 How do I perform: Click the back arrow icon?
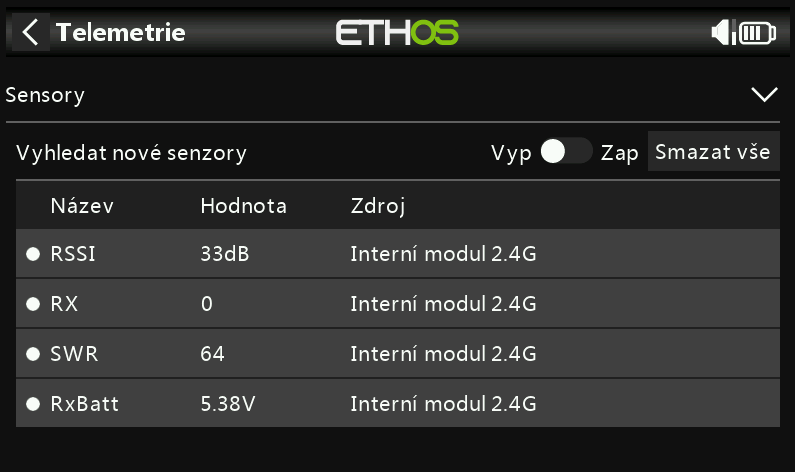31,32
